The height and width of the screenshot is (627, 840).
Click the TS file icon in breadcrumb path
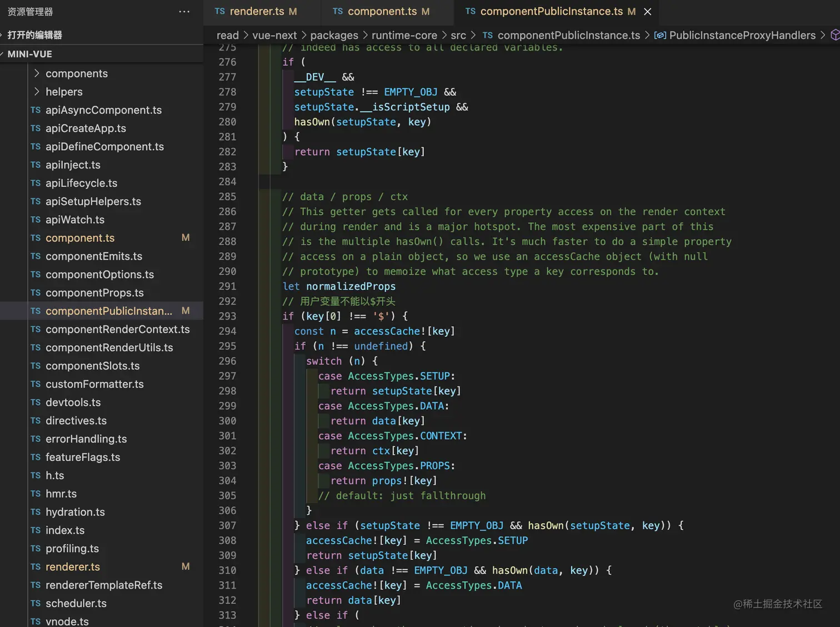pyautogui.click(x=488, y=36)
